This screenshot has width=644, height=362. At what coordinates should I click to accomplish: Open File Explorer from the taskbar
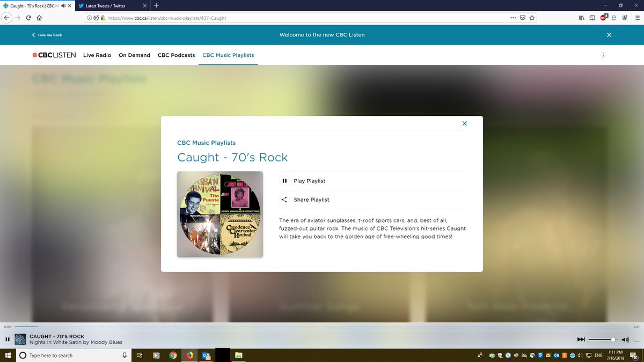coord(239,355)
